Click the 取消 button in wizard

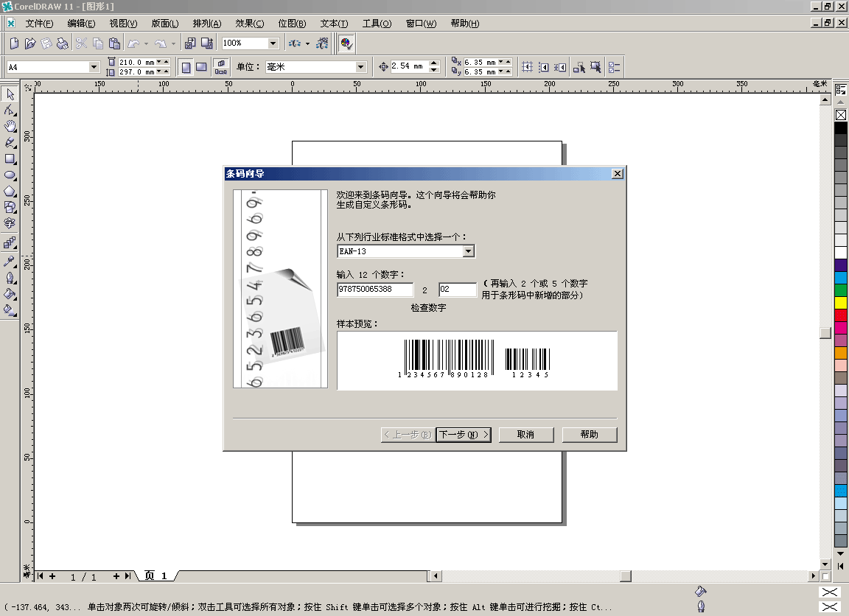[525, 435]
